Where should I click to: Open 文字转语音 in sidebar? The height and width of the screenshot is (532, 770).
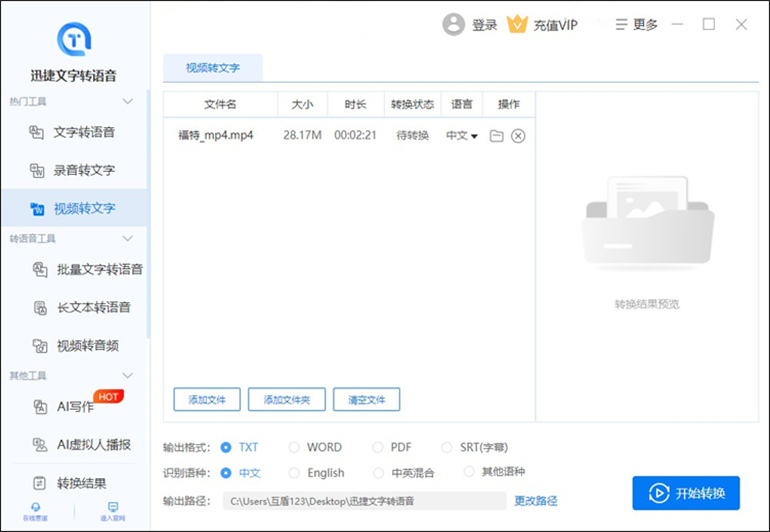[84, 132]
